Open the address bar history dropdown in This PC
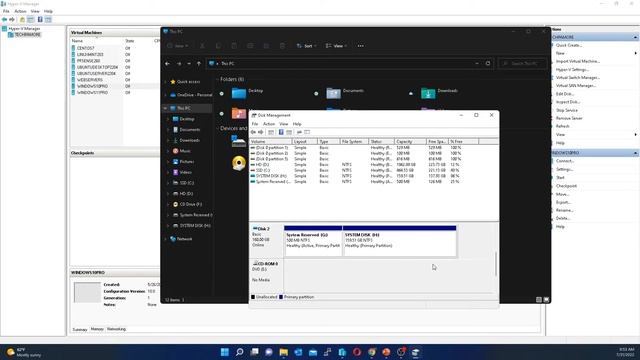Image resolution: width=640 pixels, height=360 pixels. [477, 64]
